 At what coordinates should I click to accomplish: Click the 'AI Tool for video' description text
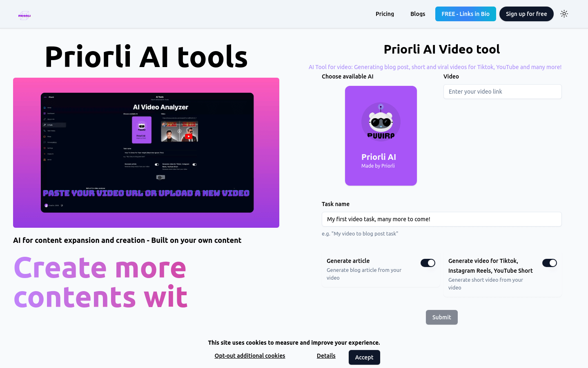coord(435,67)
